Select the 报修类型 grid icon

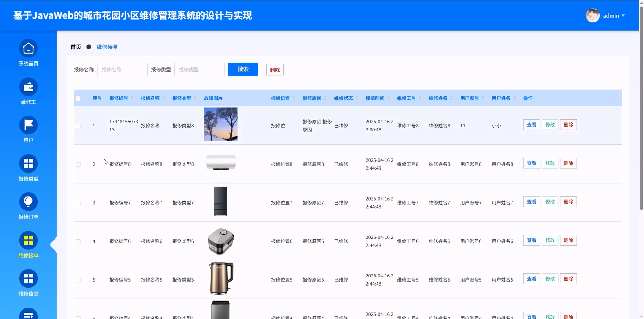tap(28, 163)
